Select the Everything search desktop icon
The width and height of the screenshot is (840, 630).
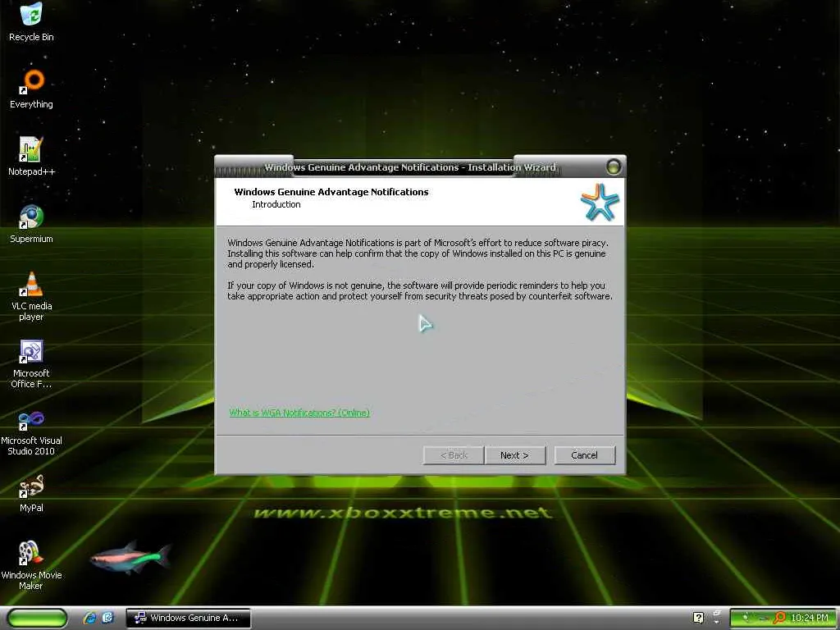[31, 89]
